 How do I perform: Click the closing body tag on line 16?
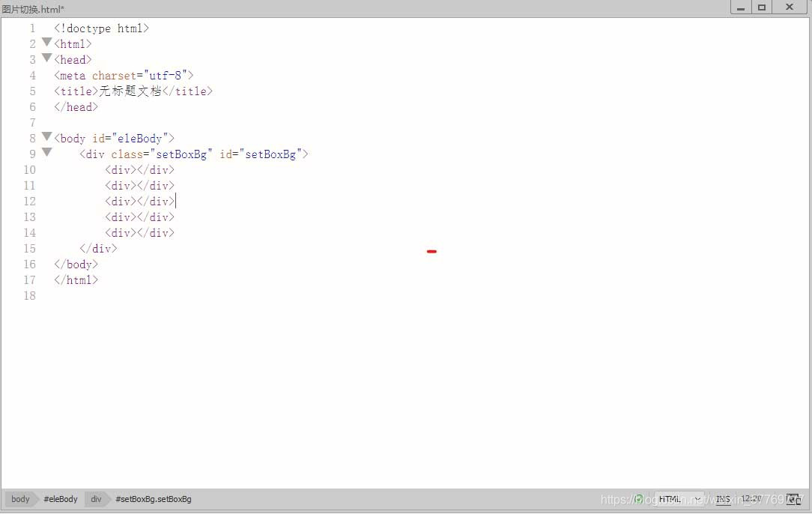(76, 264)
